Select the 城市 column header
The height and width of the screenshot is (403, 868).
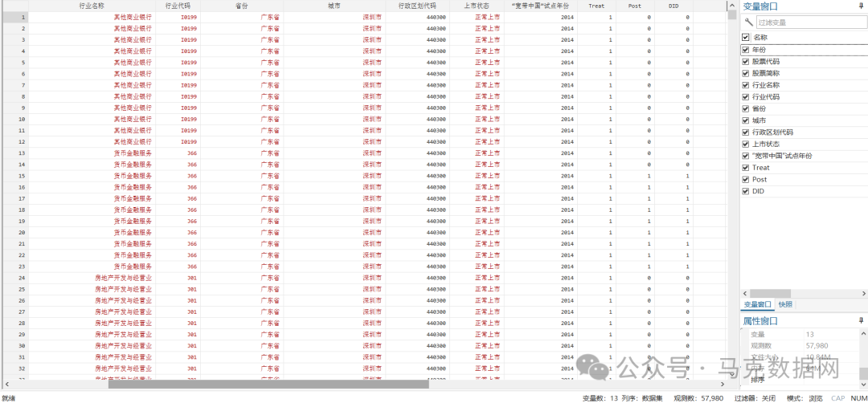pos(333,6)
